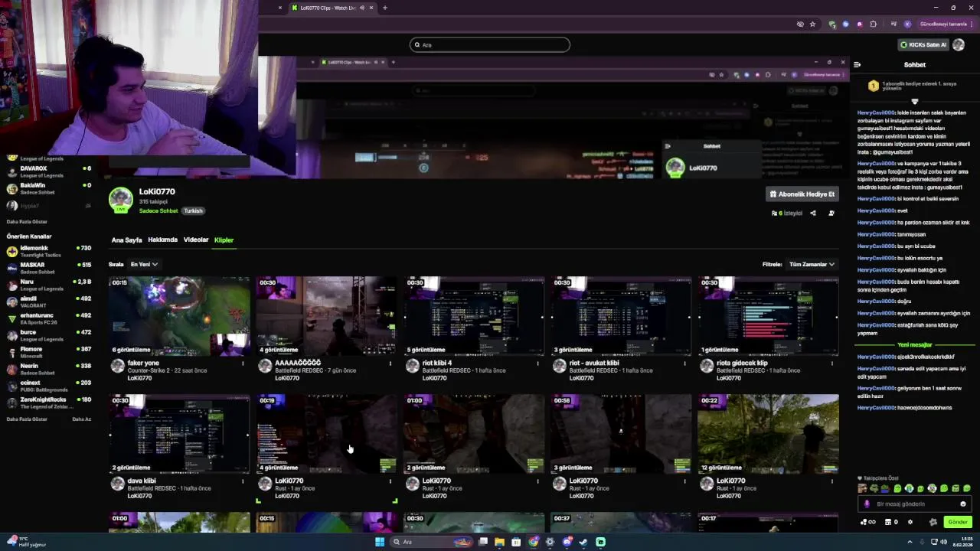Focus the Kick 'Ara' search field
This screenshot has width=980, height=551.
[x=490, y=44]
